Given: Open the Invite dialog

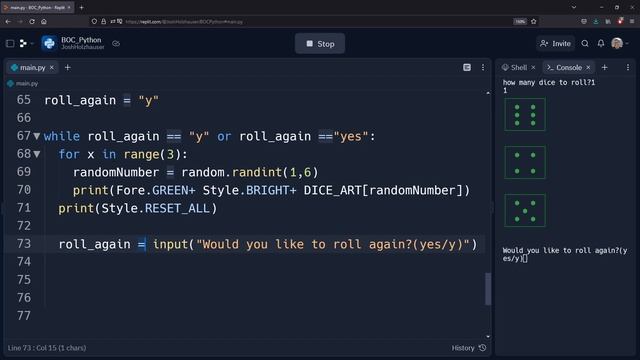Looking at the screenshot, I should [556, 43].
